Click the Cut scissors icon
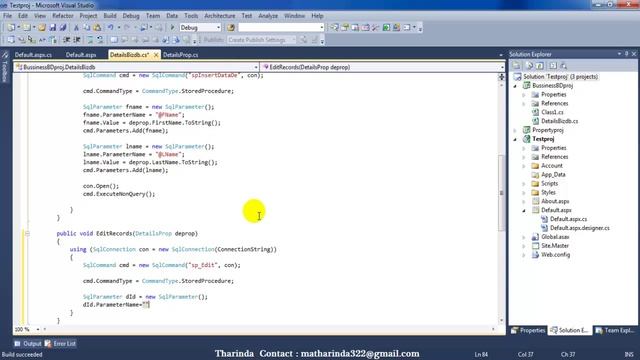 click(76, 28)
